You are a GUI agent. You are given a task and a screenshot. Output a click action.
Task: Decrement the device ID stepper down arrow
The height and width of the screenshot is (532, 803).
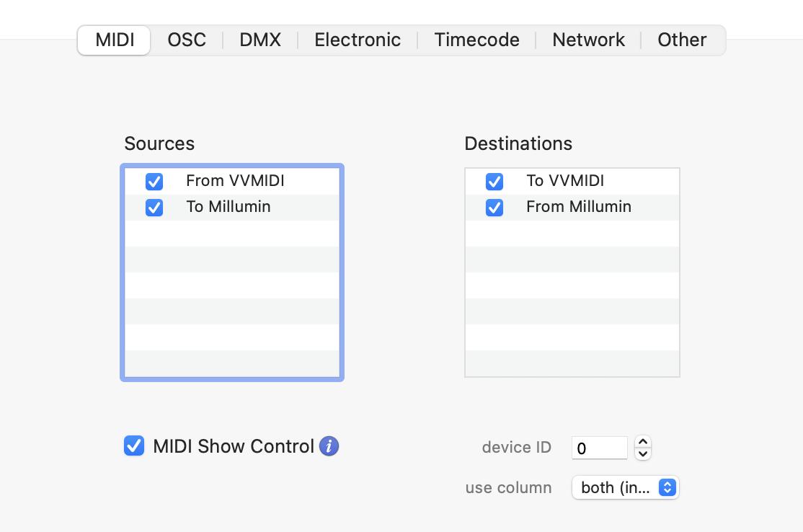tap(642, 454)
